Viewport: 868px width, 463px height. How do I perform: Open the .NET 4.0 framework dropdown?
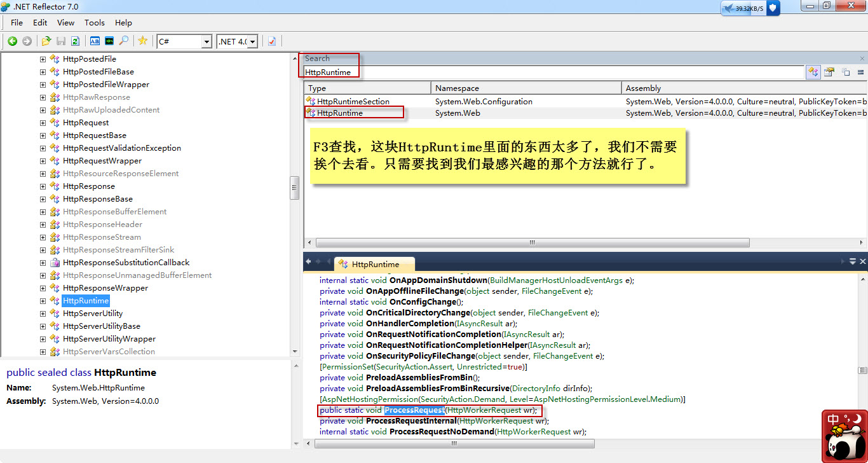click(x=253, y=41)
